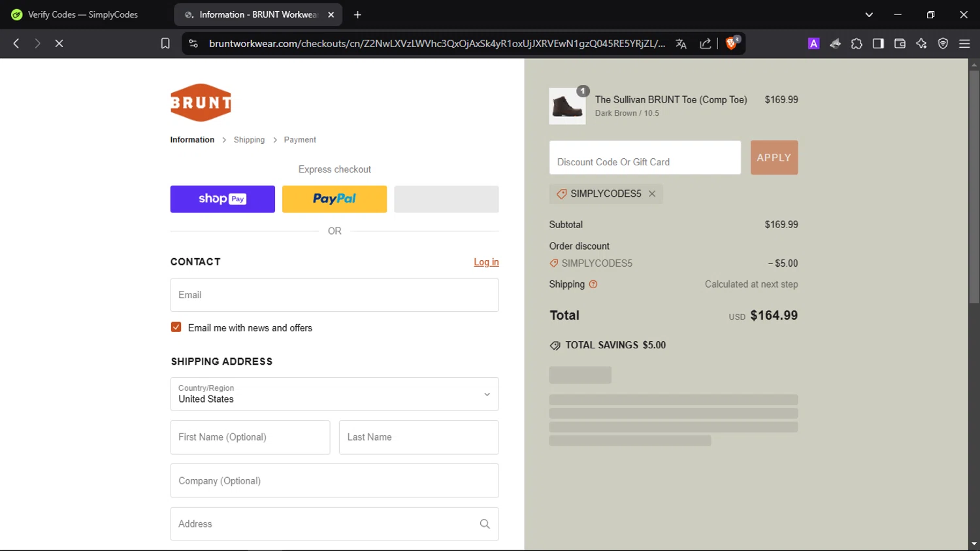Go to the Information breadcrumb step
Image resolution: width=980 pixels, height=551 pixels.
point(192,140)
